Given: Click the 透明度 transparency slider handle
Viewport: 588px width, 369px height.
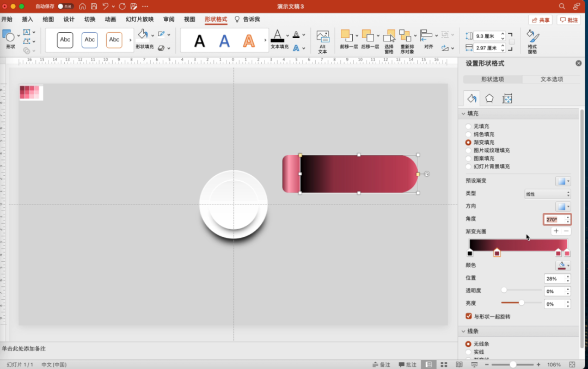Looking at the screenshot, I should click(x=504, y=290).
